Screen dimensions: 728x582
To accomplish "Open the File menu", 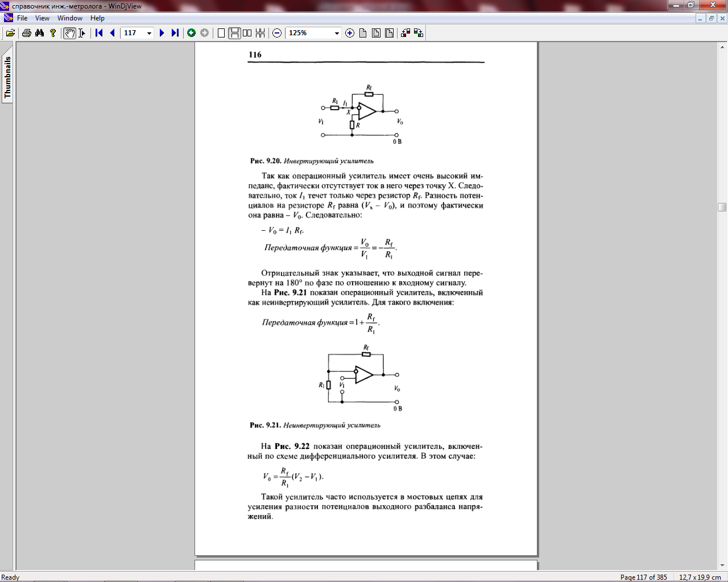I will [22, 18].
